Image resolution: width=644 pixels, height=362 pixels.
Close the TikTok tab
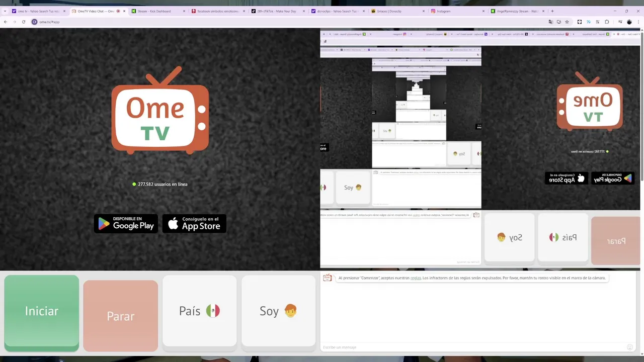(303, 11)
